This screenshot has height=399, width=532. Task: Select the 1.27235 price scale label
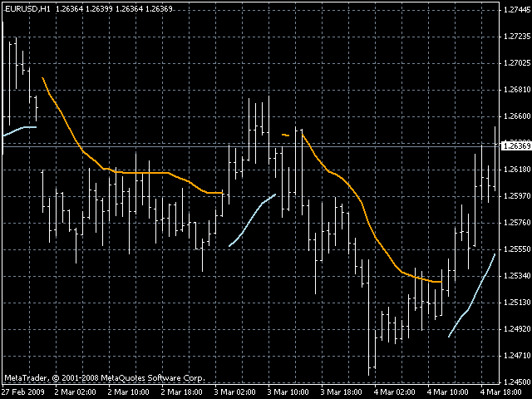(x=517, y=37)
